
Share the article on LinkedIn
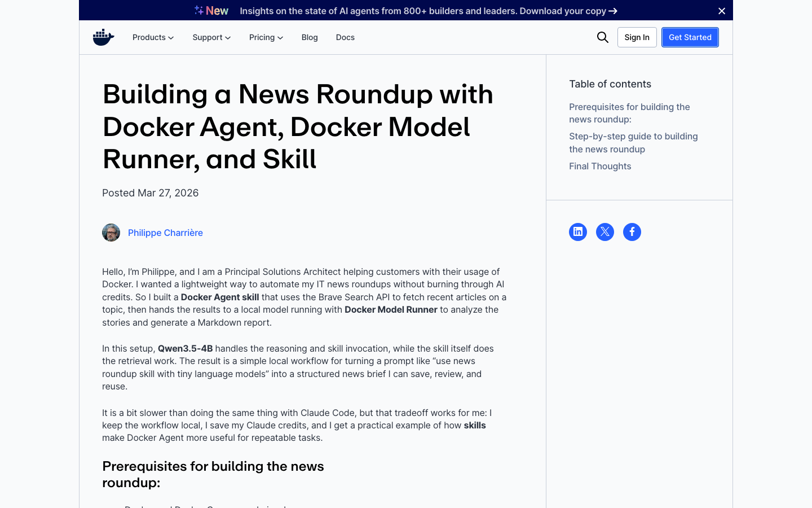click(578, 232)
